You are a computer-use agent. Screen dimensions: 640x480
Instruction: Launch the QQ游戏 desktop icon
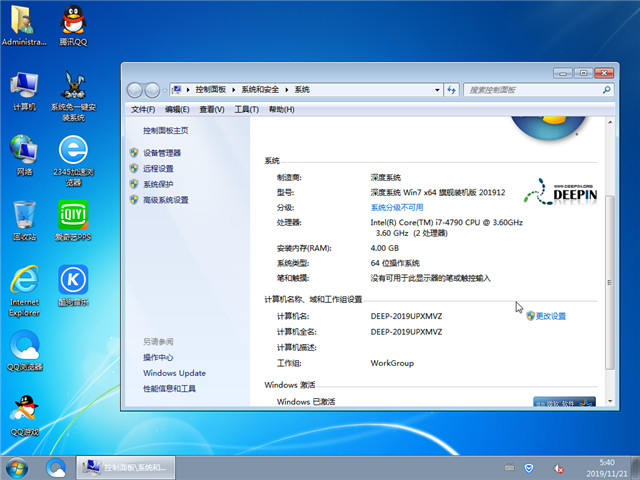(x=24, y=415)
